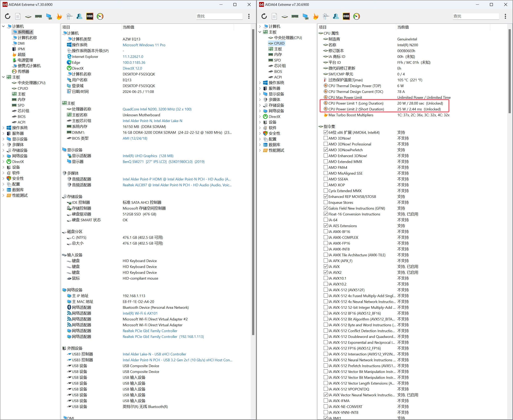Image resolution: width=513 pixels, height=420 pixels.
Task: Click flame stability test icon in right window
Action: click(315, 16)
